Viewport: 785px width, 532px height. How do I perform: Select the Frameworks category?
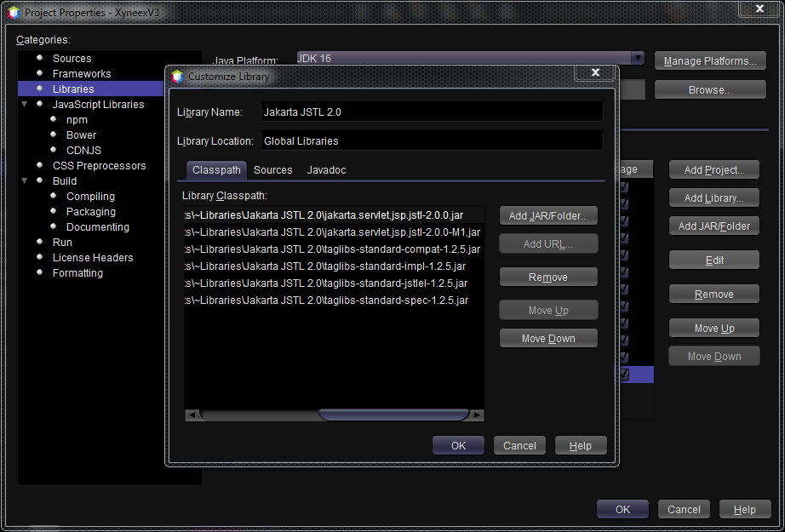82,74
